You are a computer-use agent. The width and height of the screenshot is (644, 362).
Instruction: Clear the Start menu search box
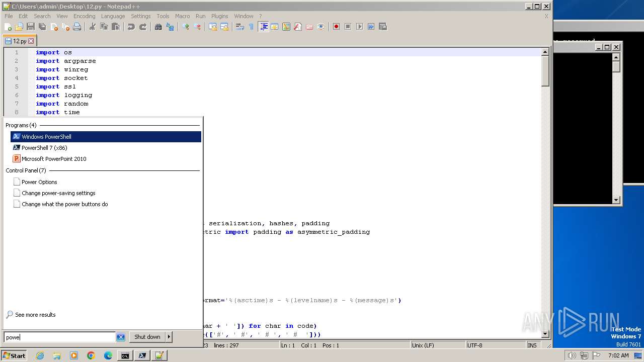(x=121, y=337)
